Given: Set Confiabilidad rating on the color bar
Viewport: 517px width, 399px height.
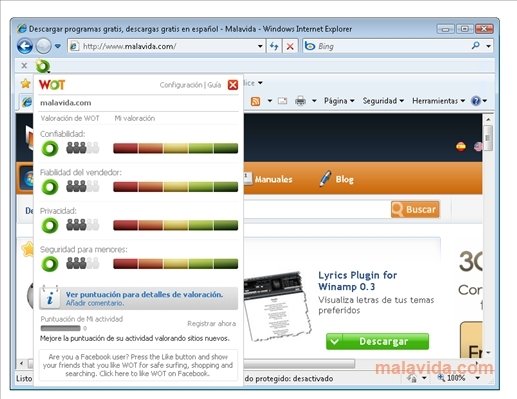Looking at the screenshot, I should click(x=175, y=148).
